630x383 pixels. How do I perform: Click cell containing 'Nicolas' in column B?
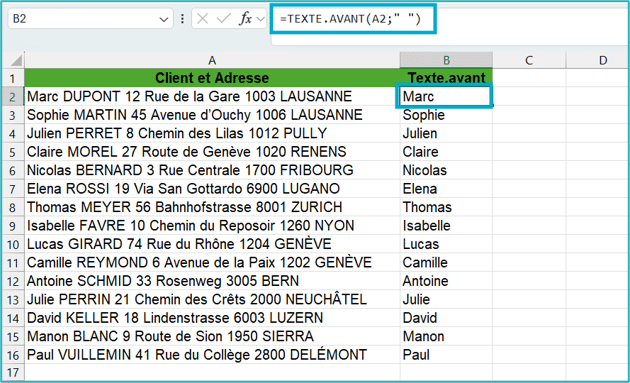click(446, 170)
